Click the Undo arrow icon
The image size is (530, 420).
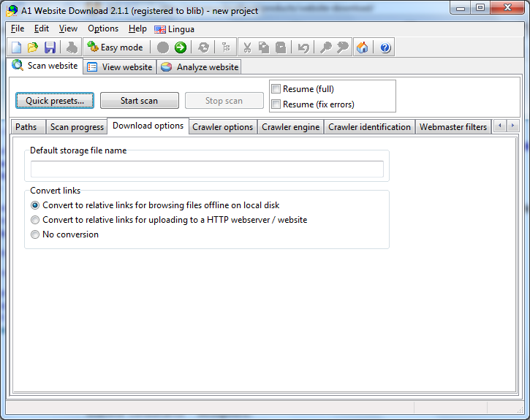[x=303, y=47]
